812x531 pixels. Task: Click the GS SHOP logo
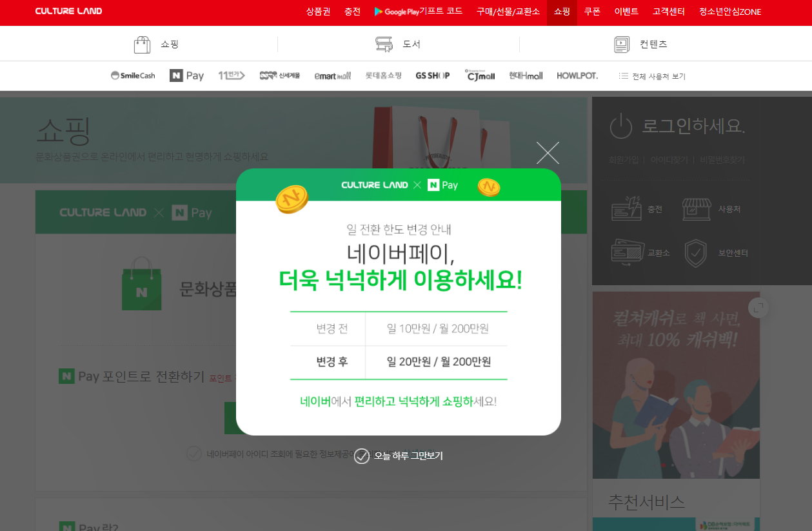tap(433, 75)
